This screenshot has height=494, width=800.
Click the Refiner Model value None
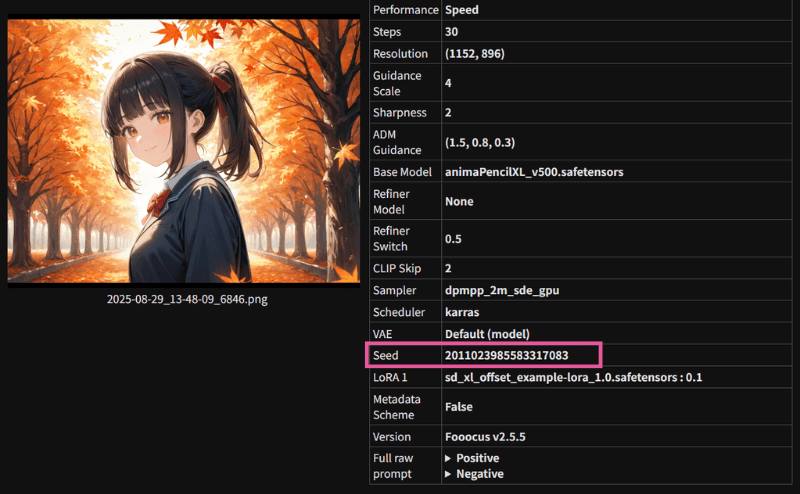point(459,202)
